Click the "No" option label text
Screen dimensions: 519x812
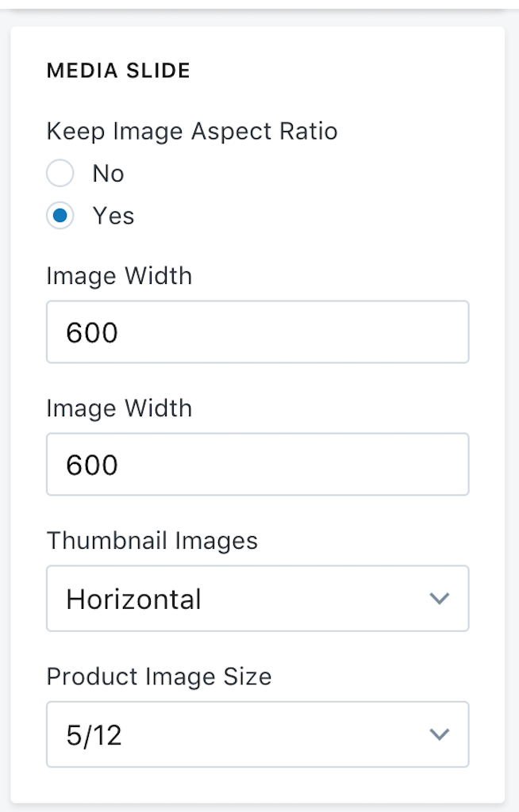pyautogui.click(x=108, y=174)
